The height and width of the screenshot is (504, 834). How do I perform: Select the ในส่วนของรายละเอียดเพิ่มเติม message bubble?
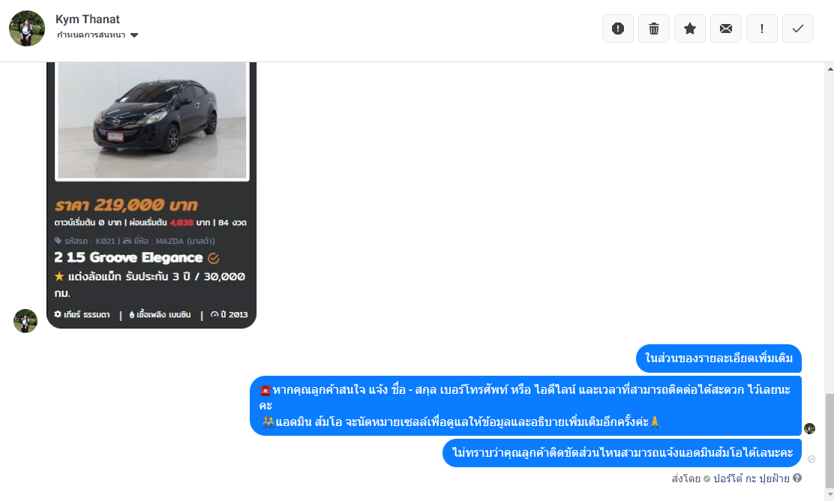[x=718, y=358]
